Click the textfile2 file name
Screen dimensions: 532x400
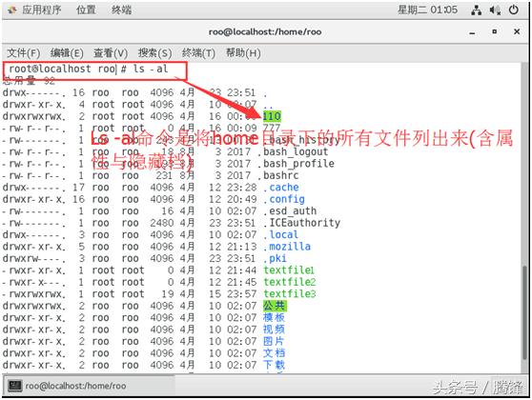point(290,282)
